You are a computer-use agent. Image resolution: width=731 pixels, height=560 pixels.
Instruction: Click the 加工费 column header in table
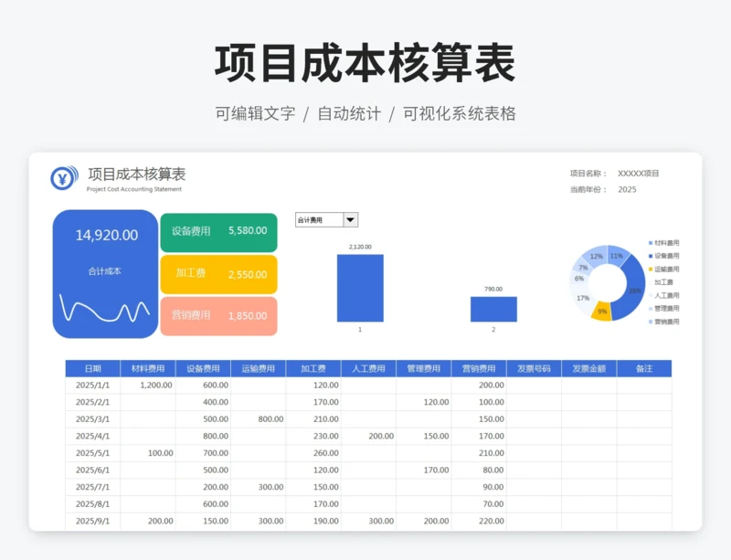(313, 368)
